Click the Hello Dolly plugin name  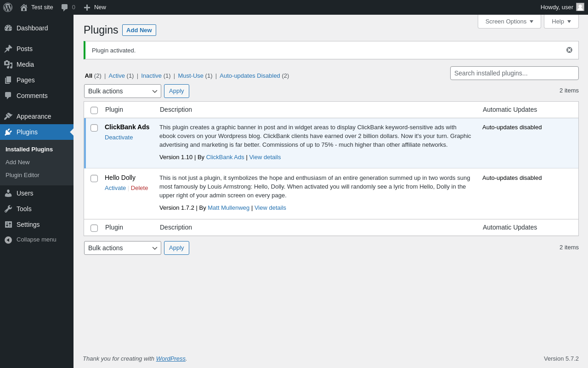coord(120,178)
